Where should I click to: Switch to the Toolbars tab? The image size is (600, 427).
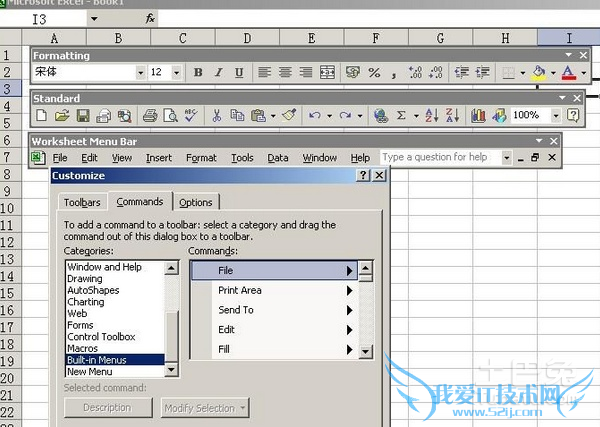pyautogui.click(x=82, y=202)
